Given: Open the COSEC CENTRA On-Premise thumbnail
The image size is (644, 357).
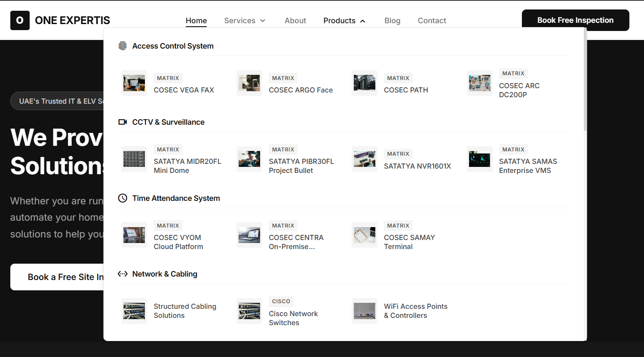Looking at the screenshot, I should pos(249,235).
